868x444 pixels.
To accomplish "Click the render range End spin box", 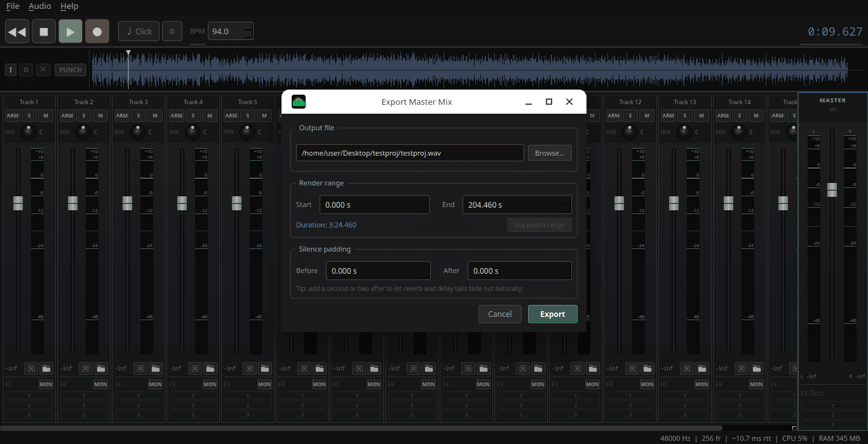I will point(517,205).
